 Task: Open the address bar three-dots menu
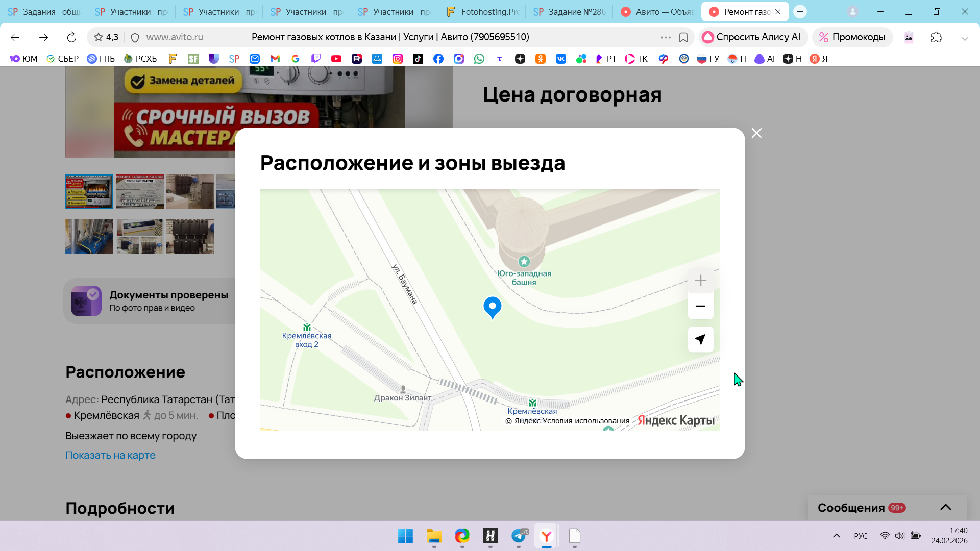[665, 37]
